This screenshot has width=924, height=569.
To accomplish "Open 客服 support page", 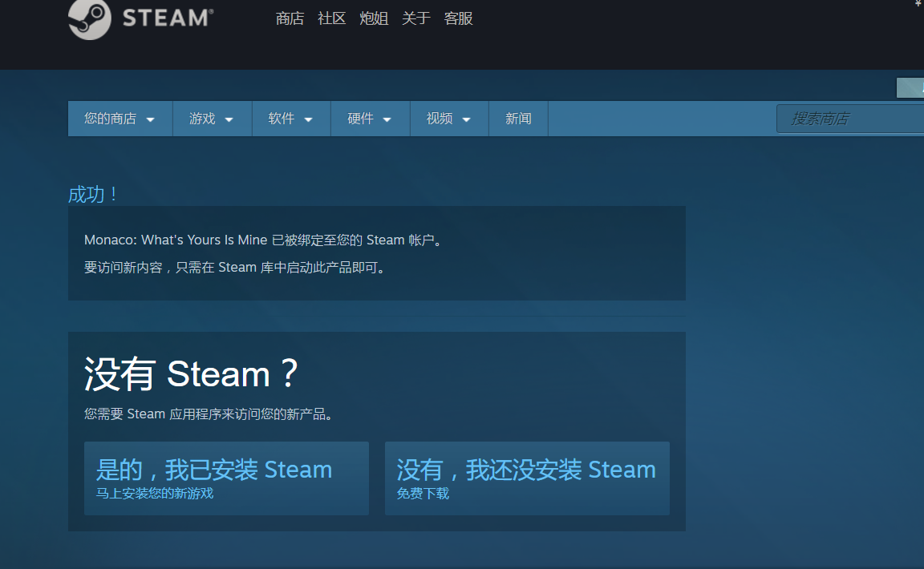I will point(459,18).
